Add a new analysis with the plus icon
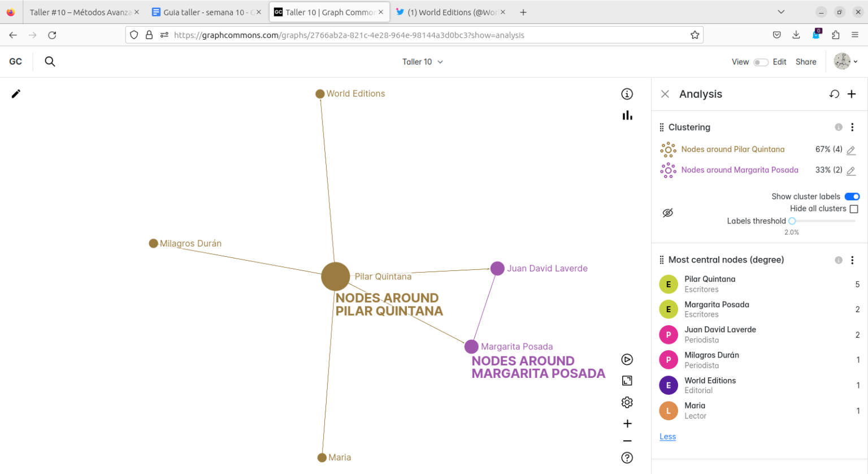This screenshot has height=474, width=868. 852,94
